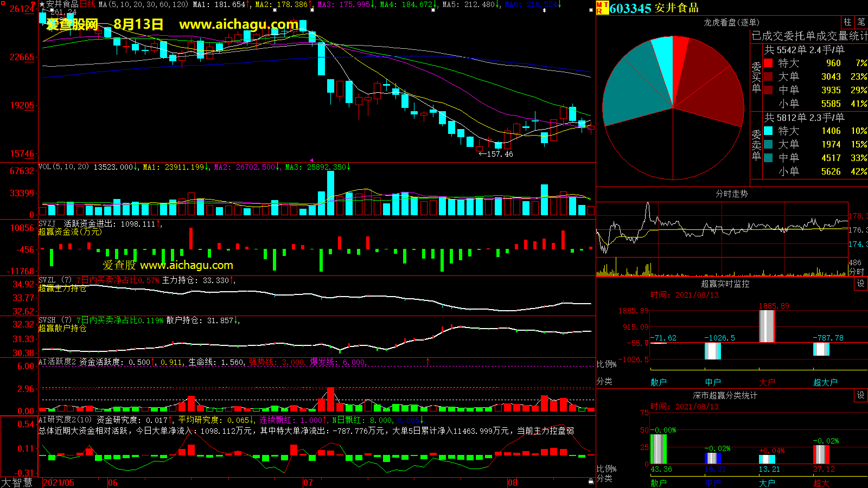
Task: Select the 大户 category in 超赢实时监控
Action: [x=767, y=382]
